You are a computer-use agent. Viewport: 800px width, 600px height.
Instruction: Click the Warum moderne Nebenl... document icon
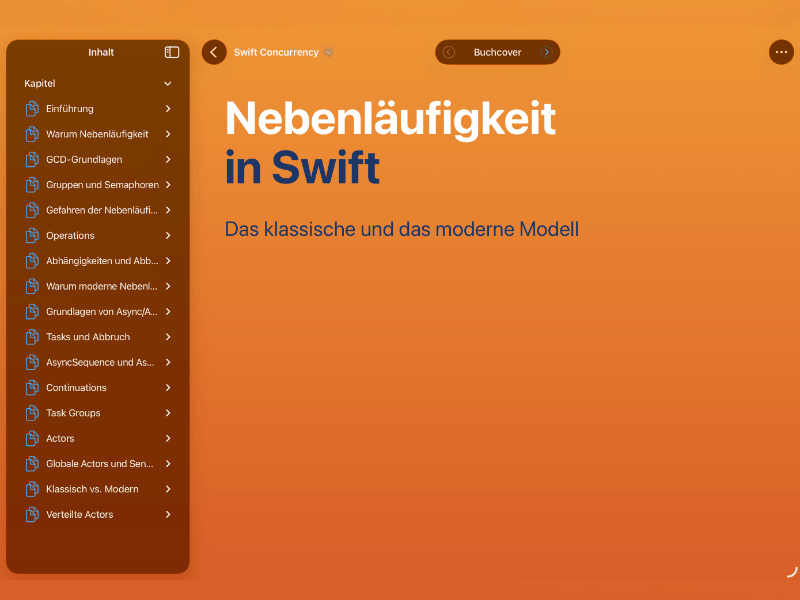click(32, 286)
